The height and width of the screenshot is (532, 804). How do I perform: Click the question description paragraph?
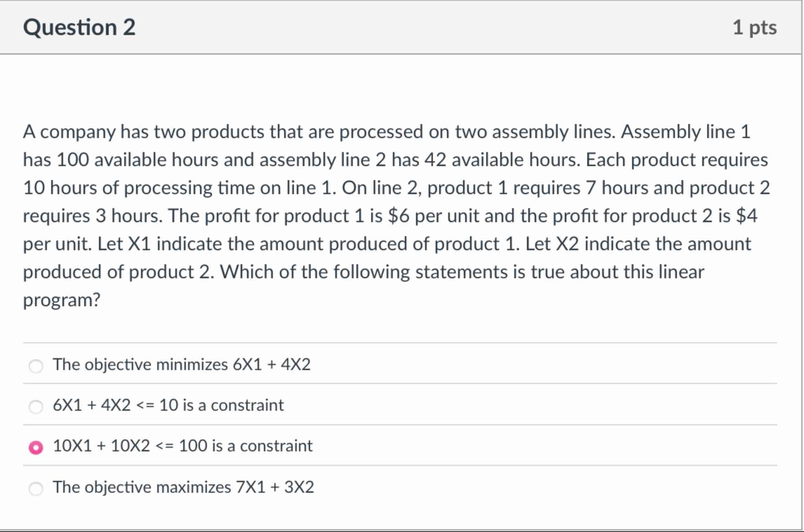386,214
